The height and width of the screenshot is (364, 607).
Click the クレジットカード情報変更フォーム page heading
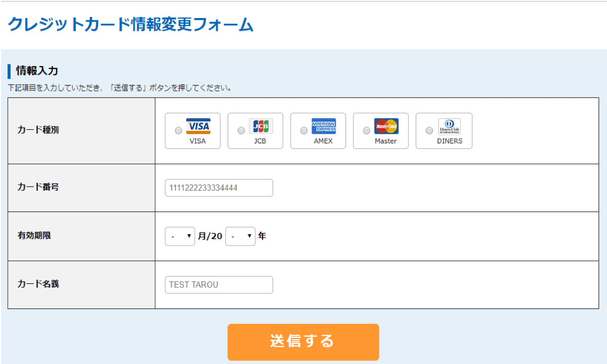coord(130,25)
